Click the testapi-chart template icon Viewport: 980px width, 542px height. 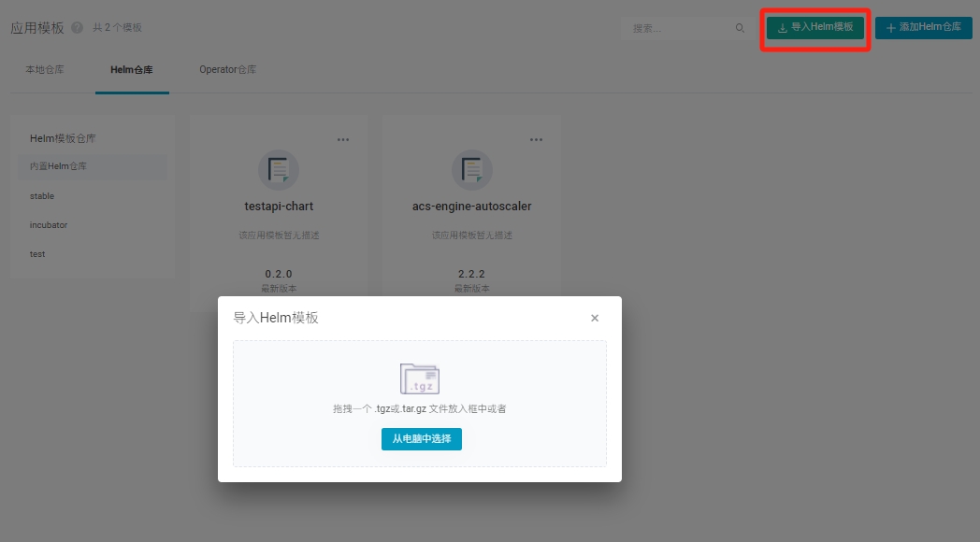tap(278, 169)
